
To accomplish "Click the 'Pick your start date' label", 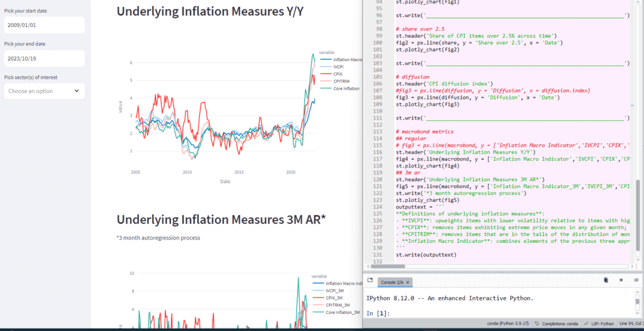I will click(25, 11).
